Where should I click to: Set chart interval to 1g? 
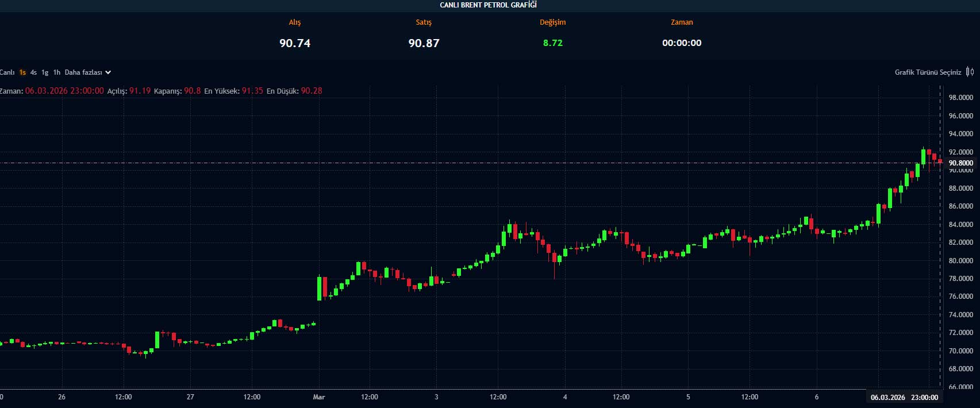coord(45,72)
